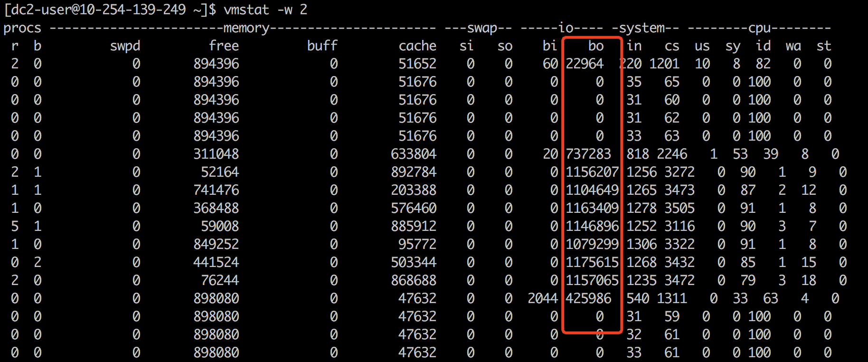Click the wa column header
The height and width of the screenshot is (362, 868).
(793, 46)
